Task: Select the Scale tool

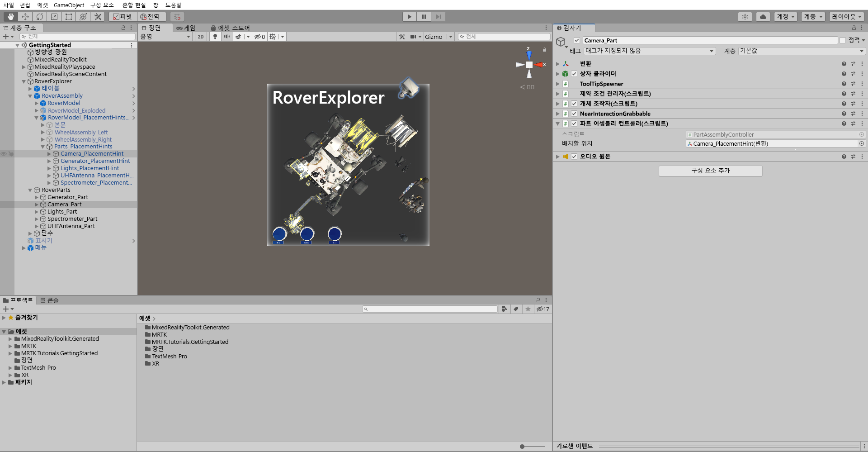Action: pos(54,16)
